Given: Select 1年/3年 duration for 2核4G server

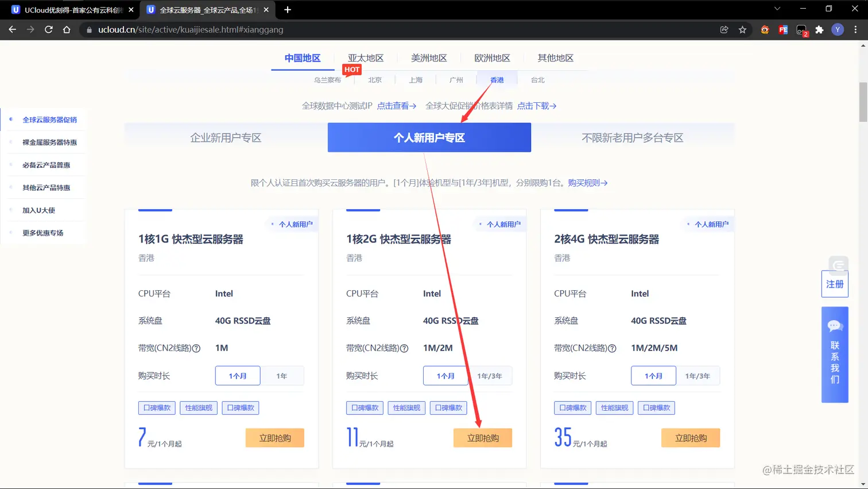Looking at the screenshot, I should 697,376.
